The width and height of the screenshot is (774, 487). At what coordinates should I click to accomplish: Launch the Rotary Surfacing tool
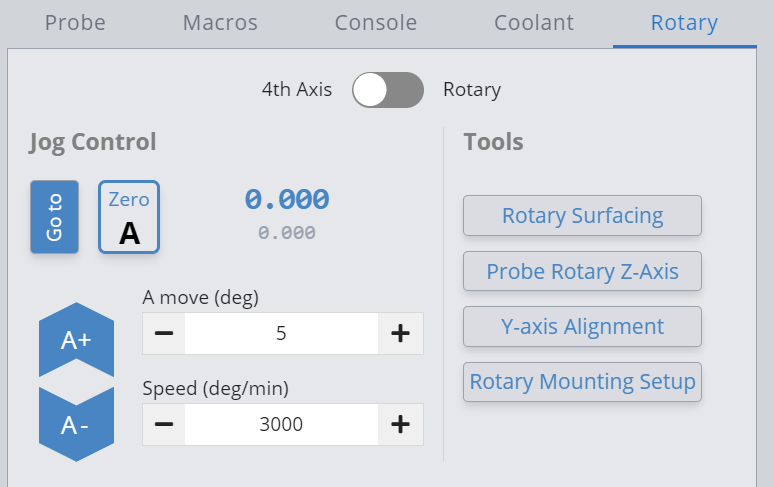pos(582,216)
